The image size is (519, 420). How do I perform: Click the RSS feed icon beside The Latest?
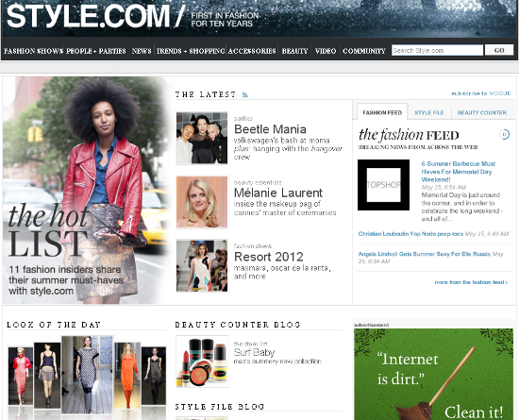(244, 95)
